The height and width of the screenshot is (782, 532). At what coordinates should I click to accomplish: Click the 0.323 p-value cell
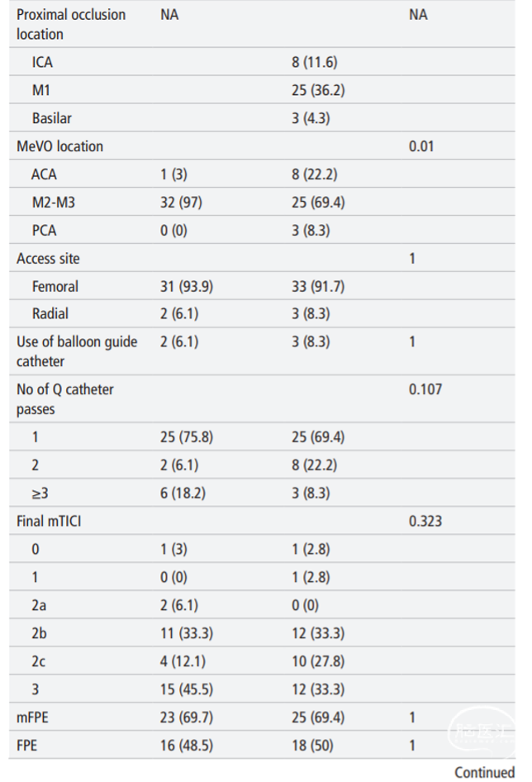425,521
